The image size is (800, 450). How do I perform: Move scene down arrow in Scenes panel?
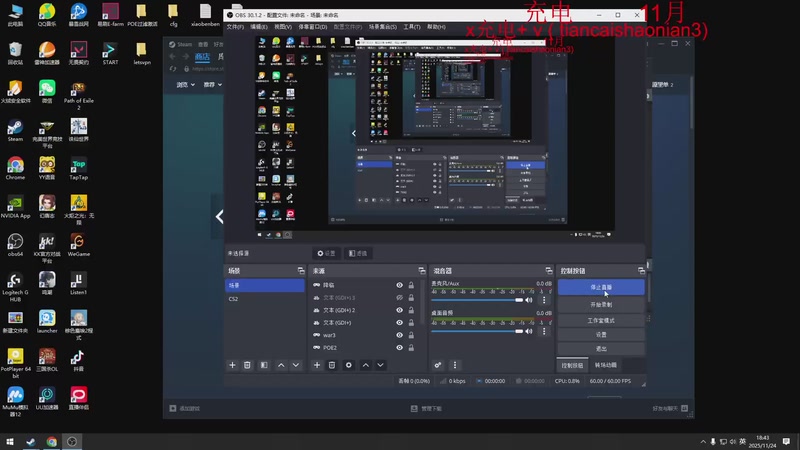296,365
